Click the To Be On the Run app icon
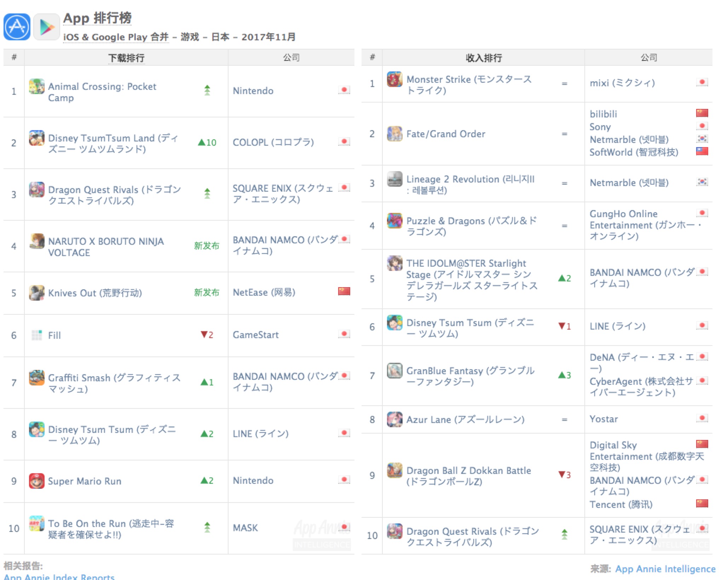728x580 pixels. (x=37, y=523)
